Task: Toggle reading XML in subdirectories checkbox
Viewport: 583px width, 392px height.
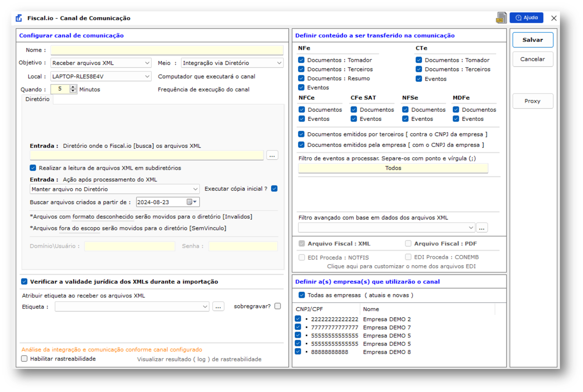Action: click(33, 168)
